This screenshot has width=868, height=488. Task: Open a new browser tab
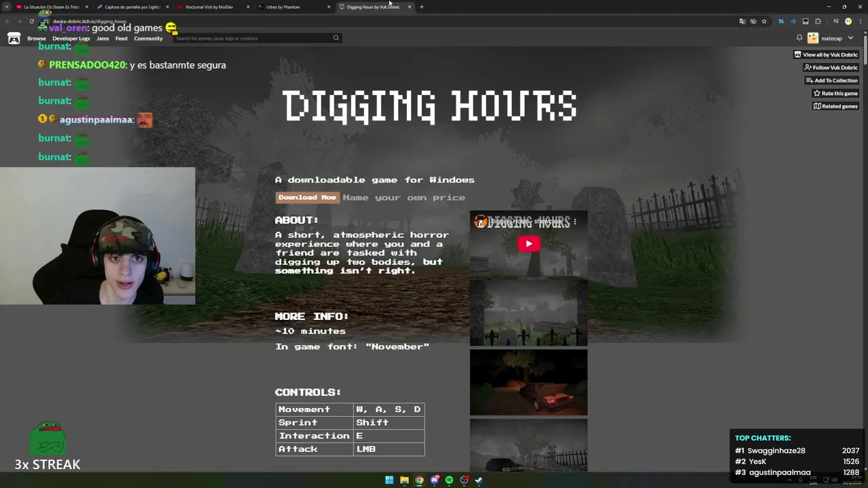pyautogui.click(x=422, y=7)
